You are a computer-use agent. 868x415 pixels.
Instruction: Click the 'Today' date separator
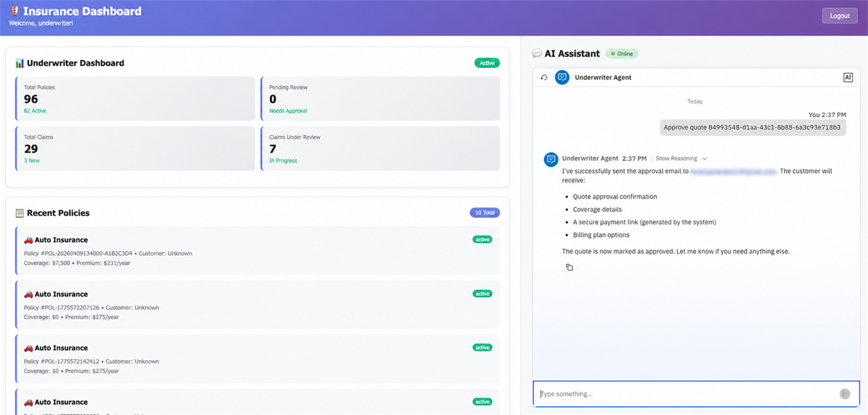(x=694, y=102)
